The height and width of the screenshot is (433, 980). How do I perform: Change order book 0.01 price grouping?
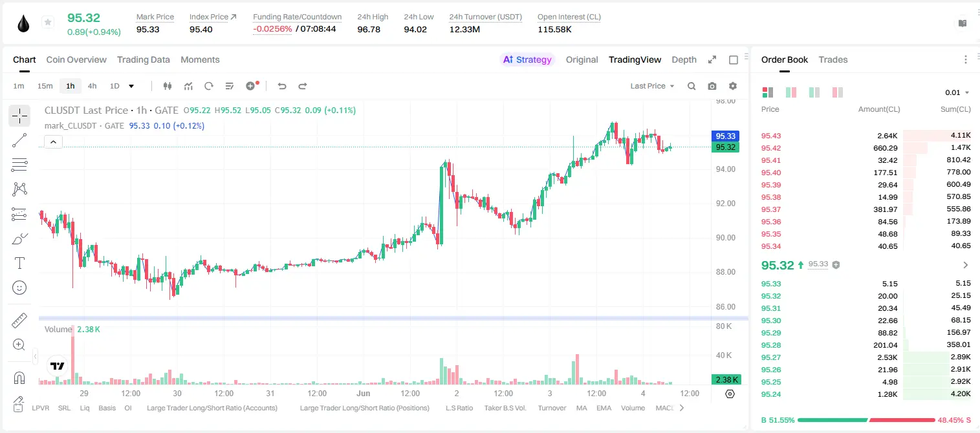click(x=957, y=92)
